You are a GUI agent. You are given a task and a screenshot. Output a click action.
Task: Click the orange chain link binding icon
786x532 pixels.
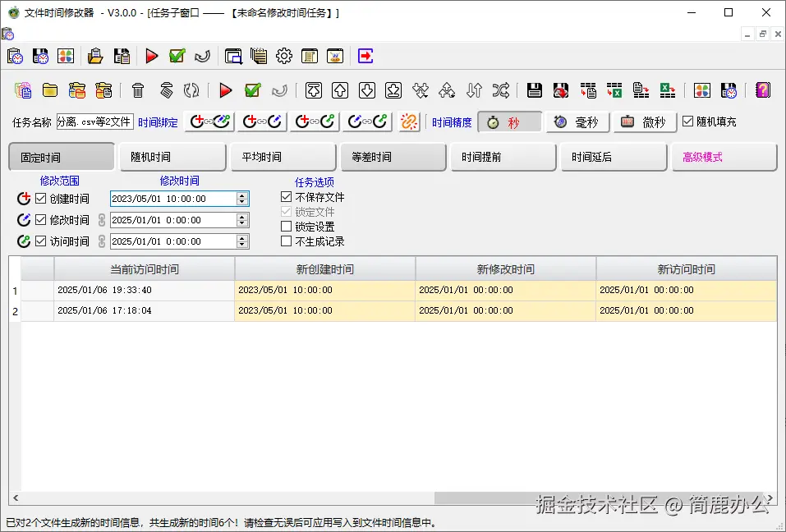click(x=408, y=122)
